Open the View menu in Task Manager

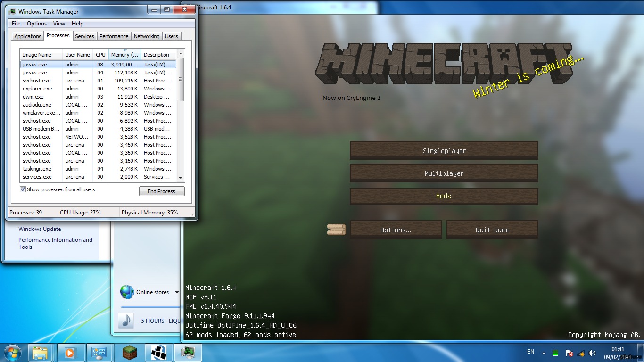point(59,24)
